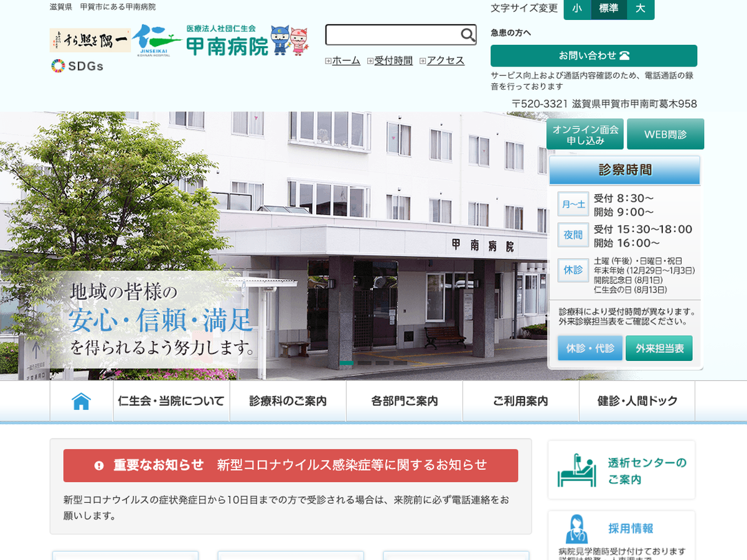747x560 pixels.
Task: Set font size to 小 (small)
Action: [577, 9]
